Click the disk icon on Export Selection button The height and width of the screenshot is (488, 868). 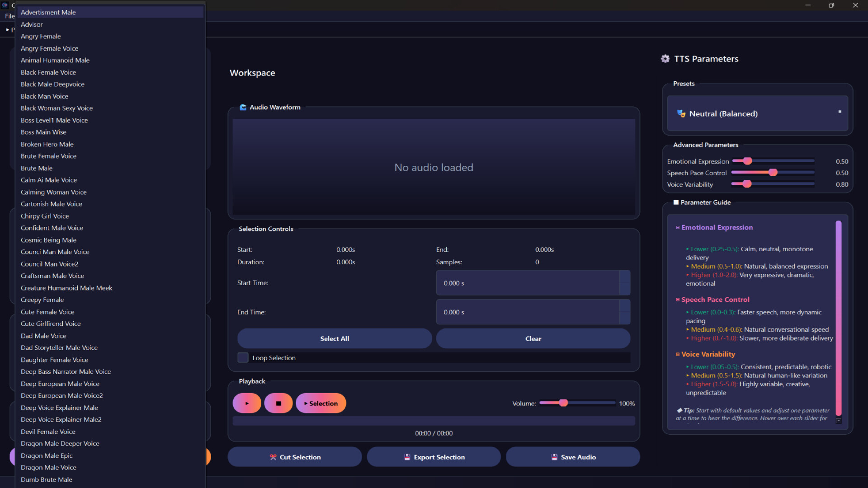[406, 457]
